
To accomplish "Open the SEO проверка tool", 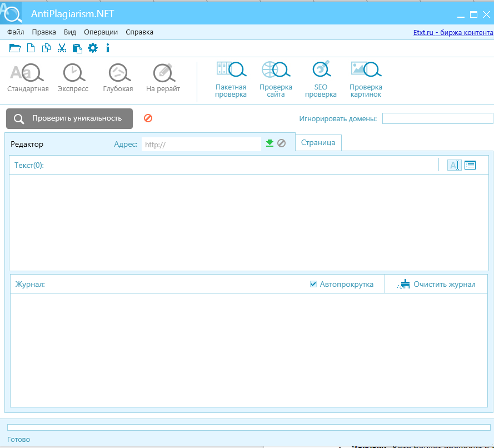I will 321,79.
